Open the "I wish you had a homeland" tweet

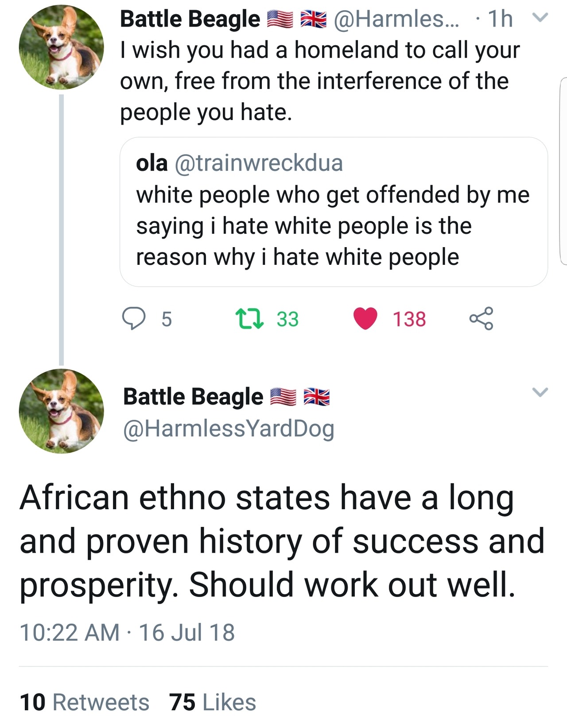tap(319, 81)
